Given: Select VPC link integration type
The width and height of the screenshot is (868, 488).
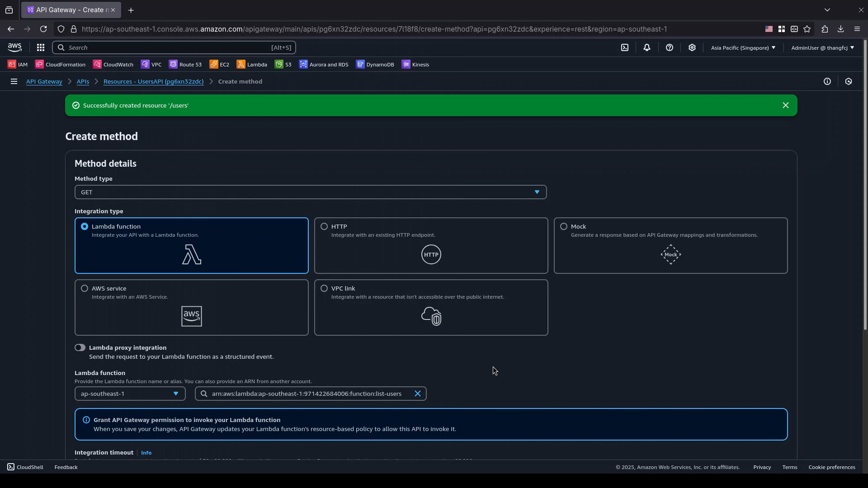Looking at the screenshot, I should 431,308.
